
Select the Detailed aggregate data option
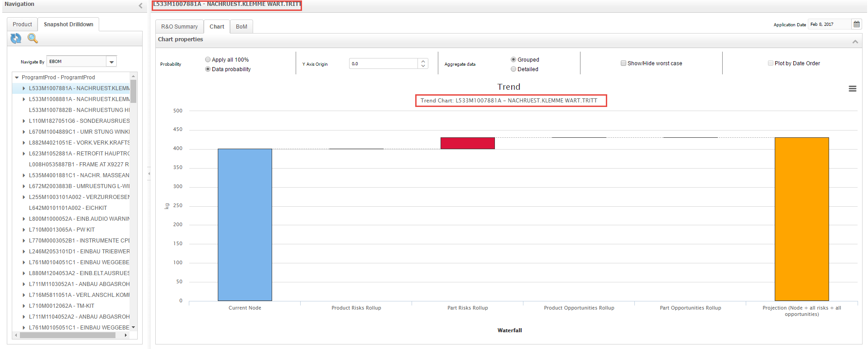coord(513,69)
